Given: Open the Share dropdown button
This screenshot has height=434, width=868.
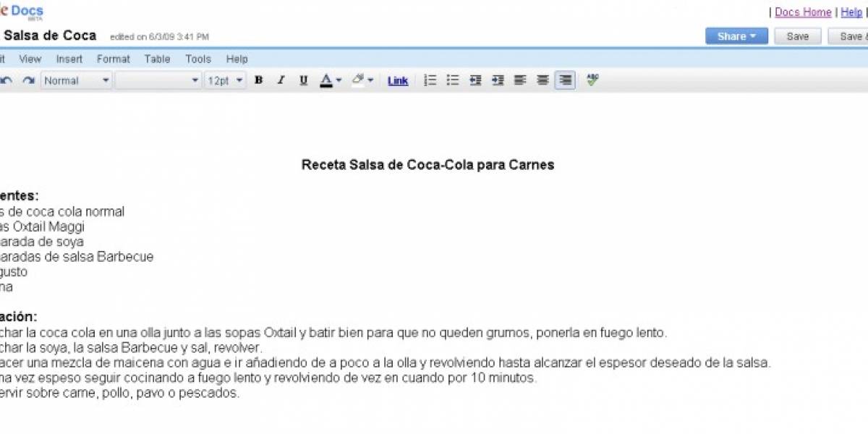Looking at the screenshot, I should point(737,36).
